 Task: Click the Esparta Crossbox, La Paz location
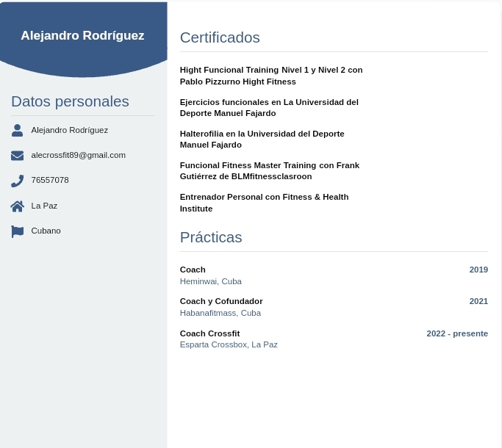(x=229, y=344)
